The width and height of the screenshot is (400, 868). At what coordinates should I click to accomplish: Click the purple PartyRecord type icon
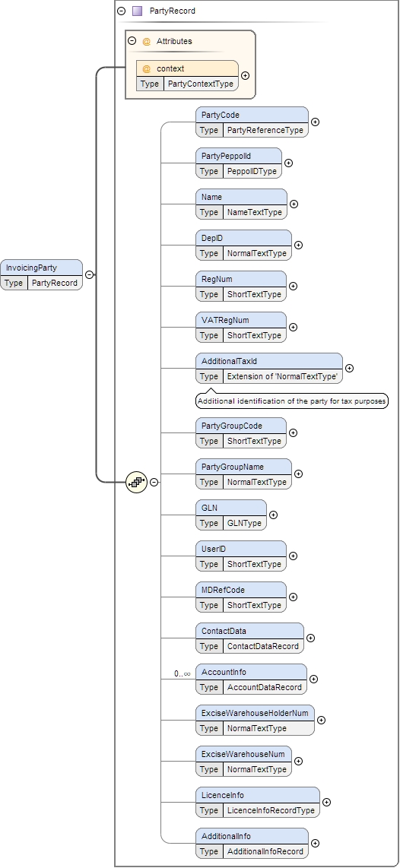[x=138, y=11]
